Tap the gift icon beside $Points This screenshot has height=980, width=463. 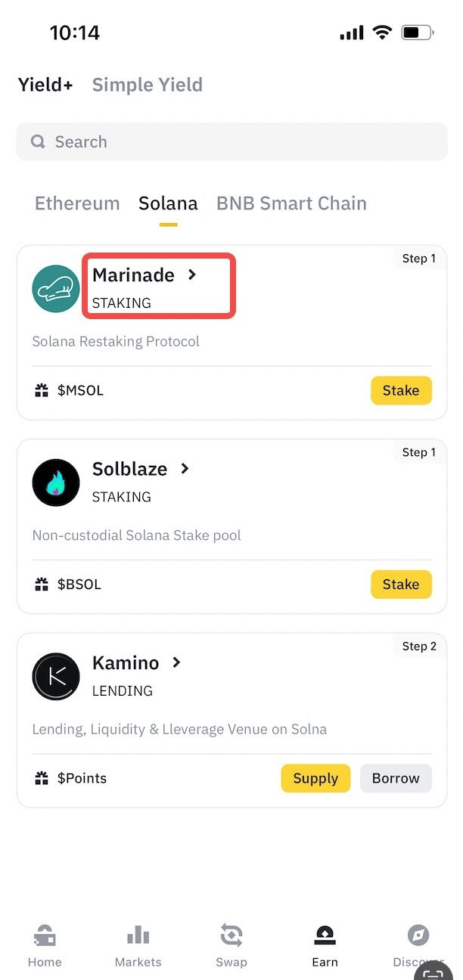tap(42, 778)
